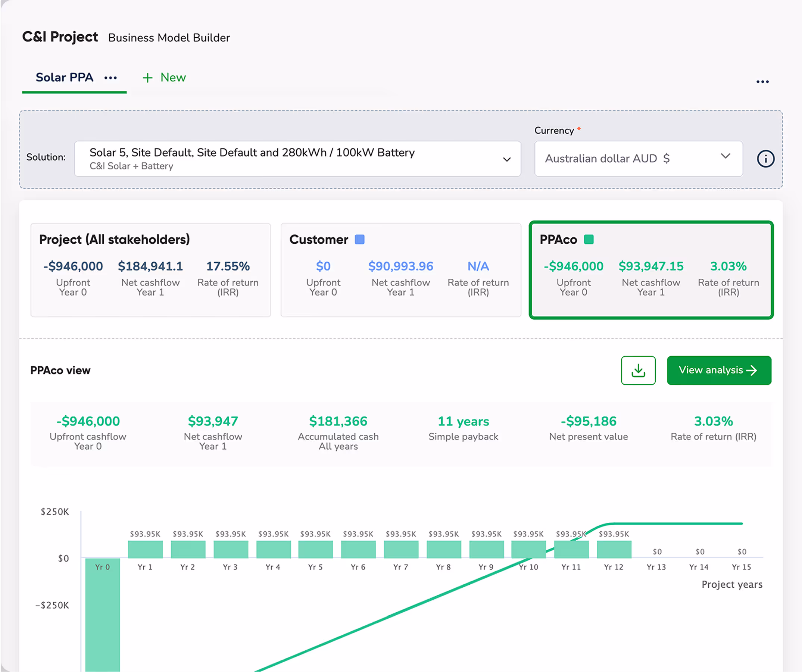Click the Project years axis title
Viewport: 802px width, 672px height.
point(732,585)
